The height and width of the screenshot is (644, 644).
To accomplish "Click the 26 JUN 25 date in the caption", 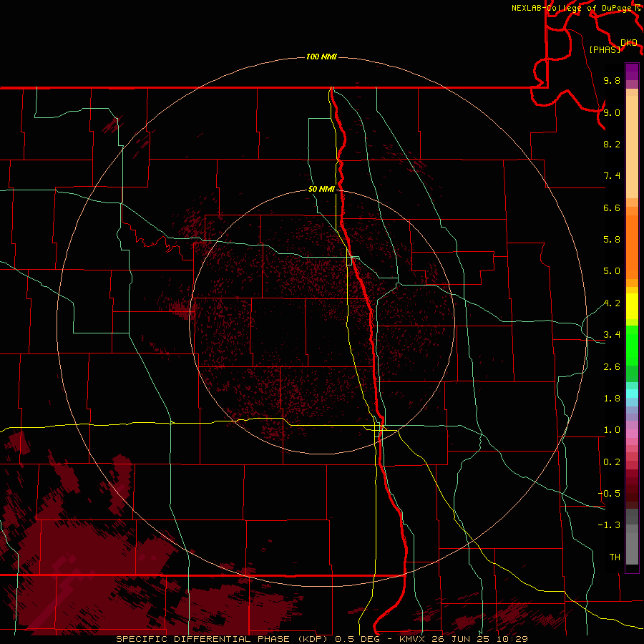I will click(461, 639).
